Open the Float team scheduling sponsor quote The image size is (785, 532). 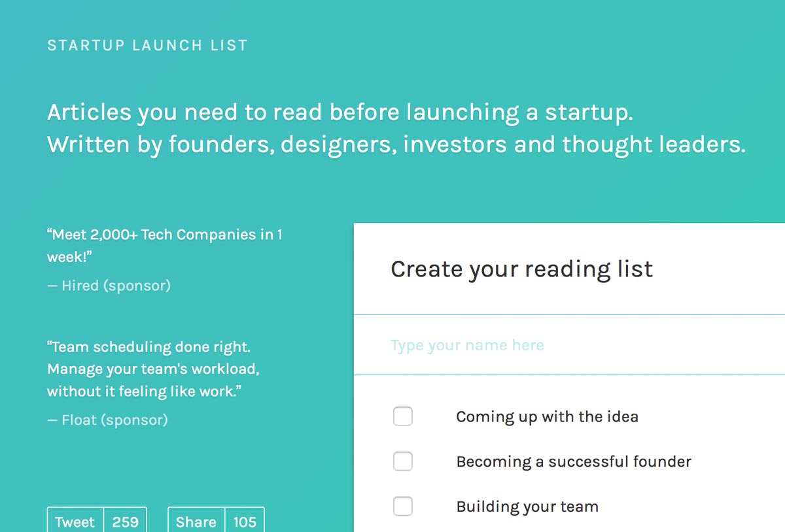(x=153, y=369)
